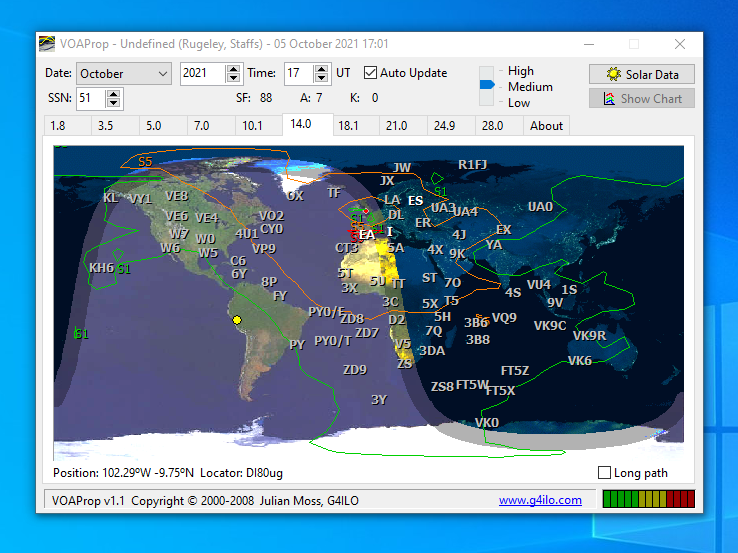The width and height of the screenshot is (738, 553).
Task: Decrease the SSN value with down arrow
Action: tap(113, 103)
